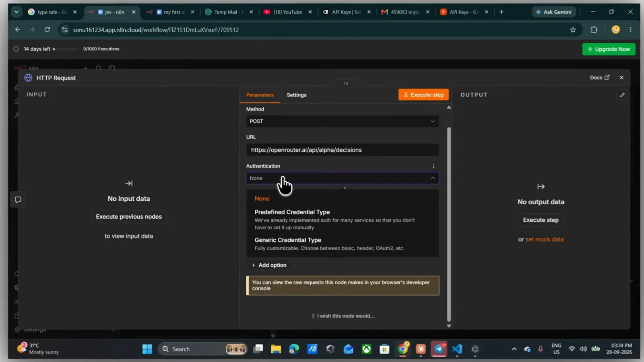Click the Upgrade Now button
This screenshot has width=644, height=362.
[609, 49]
